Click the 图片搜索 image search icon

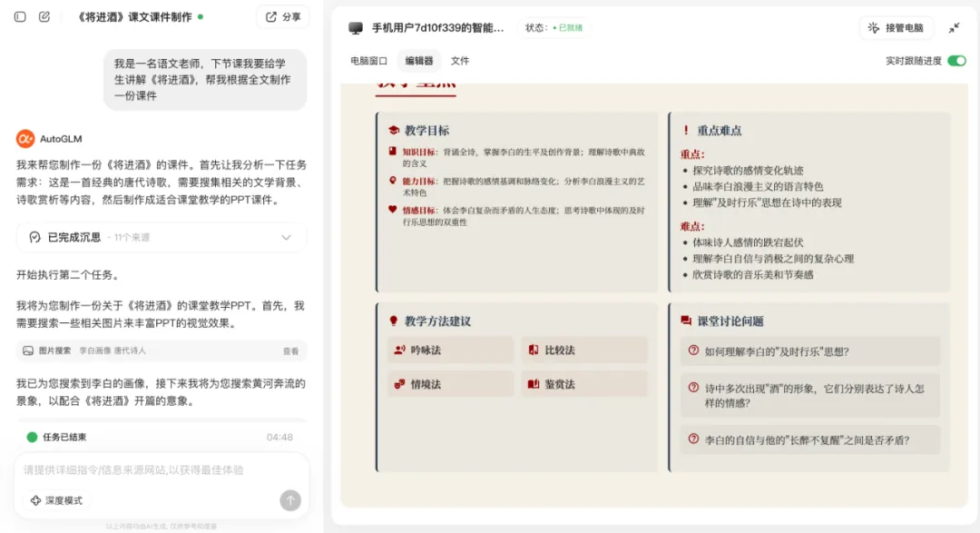coord(29,350)
